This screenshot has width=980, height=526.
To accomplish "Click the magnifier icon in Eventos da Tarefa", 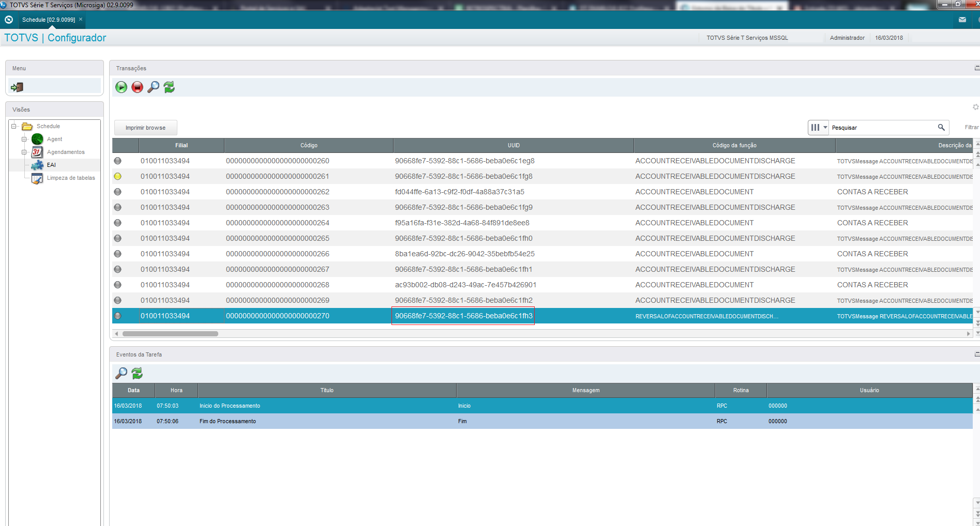I will click(x=121, y=373).
